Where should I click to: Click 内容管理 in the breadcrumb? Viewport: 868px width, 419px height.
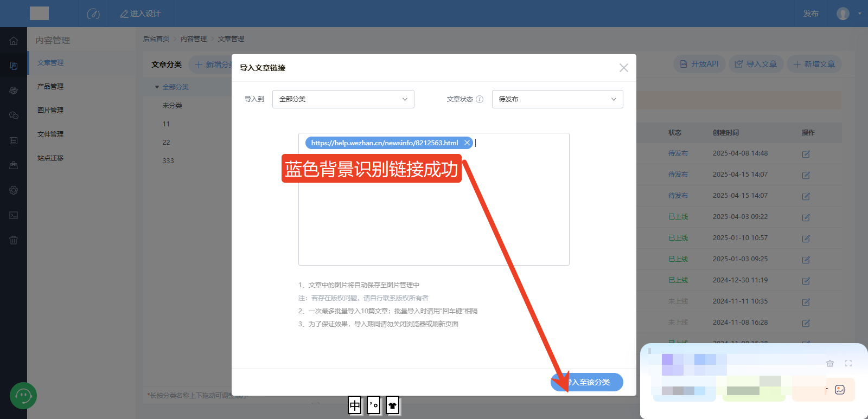coord(194,39)
